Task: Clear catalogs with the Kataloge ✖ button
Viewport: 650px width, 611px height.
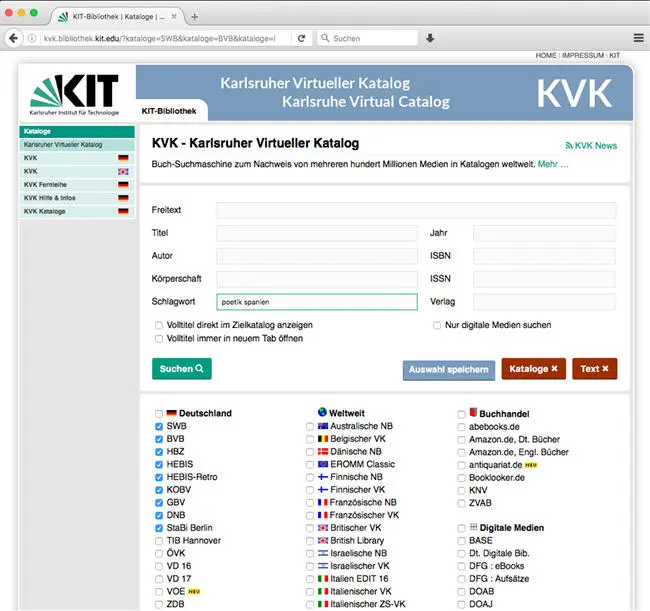Action: point(534,369)
